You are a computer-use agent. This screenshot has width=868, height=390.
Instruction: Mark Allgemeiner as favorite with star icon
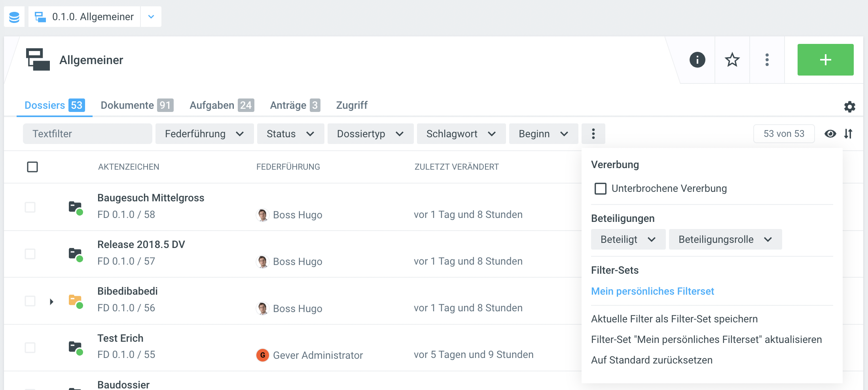[732, 60]
